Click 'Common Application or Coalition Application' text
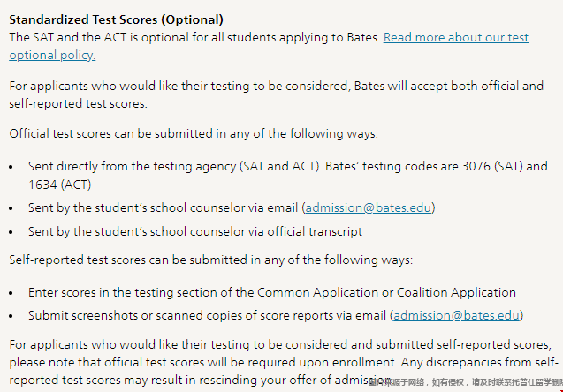 click(386, 292)
